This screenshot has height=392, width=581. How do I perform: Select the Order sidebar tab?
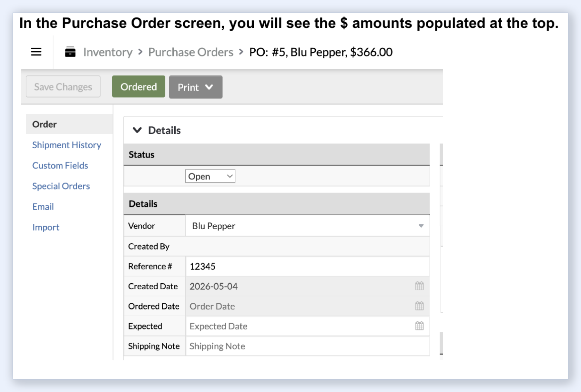click(69, 124)
